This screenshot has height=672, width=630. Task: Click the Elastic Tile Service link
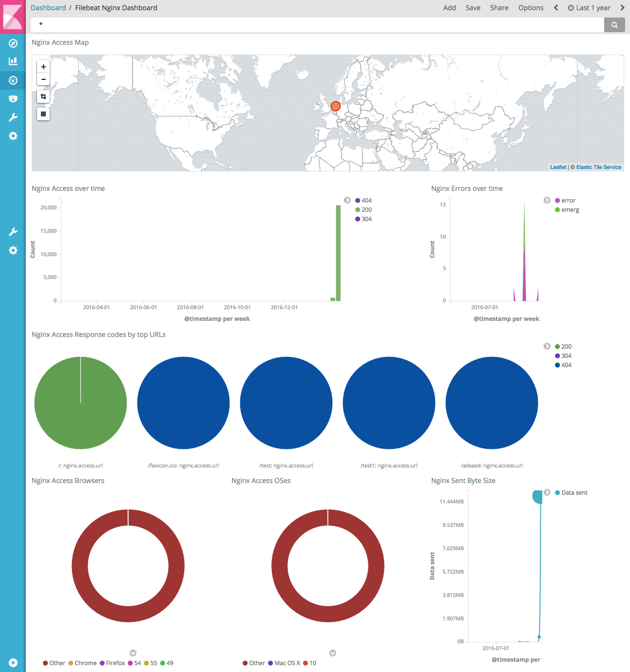pyautogui.click(x=598, y=167)
